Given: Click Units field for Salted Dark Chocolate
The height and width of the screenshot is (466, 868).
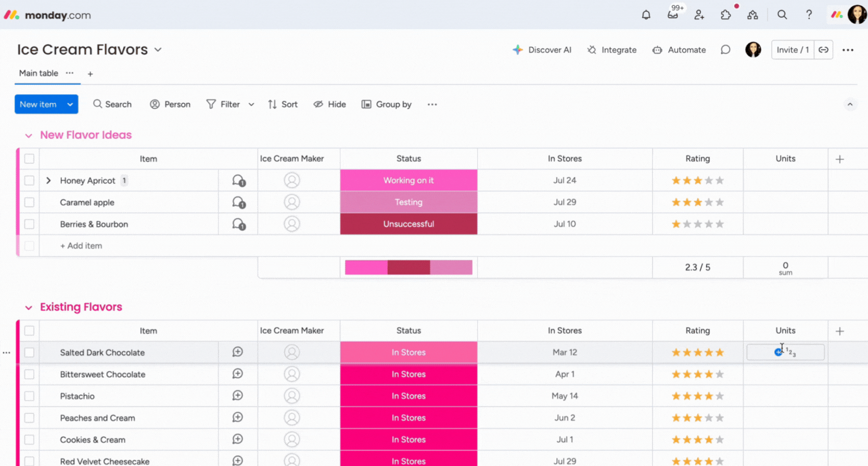Looking at the screenshot, I should click(785, 353).
